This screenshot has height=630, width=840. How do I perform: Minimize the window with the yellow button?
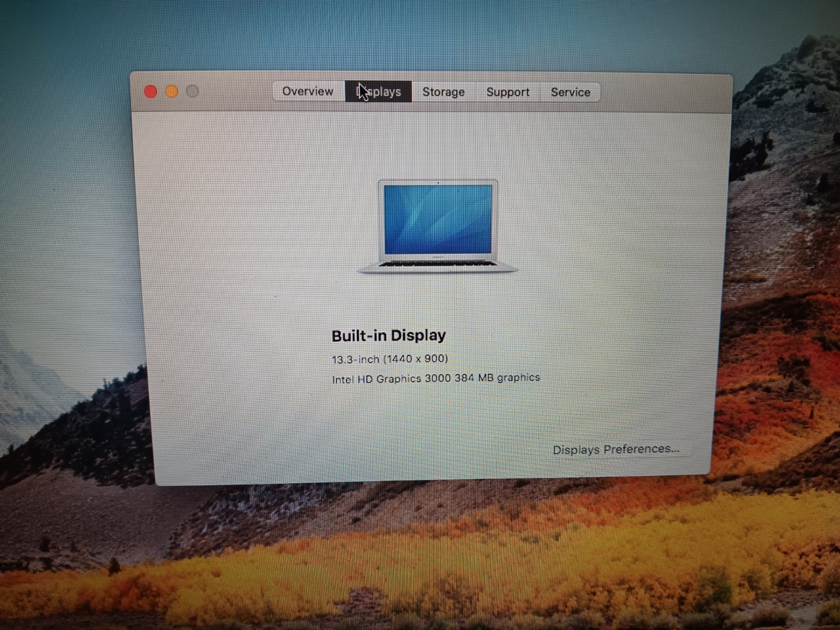pos(172,91)
